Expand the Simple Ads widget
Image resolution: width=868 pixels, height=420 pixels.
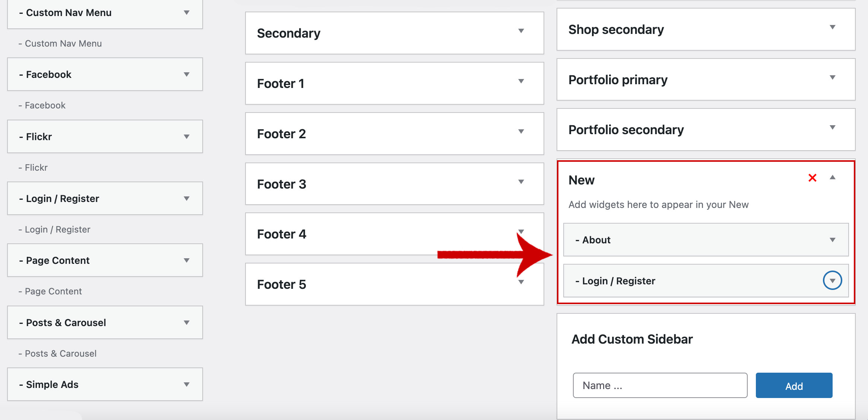pos(187,385)
